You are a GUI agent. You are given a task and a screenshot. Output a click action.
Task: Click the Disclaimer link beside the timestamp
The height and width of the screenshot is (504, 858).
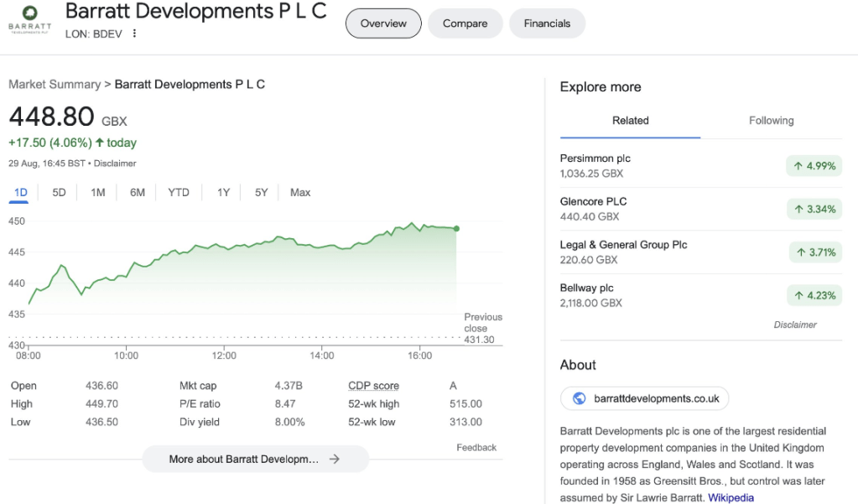[x=115, y=164]
